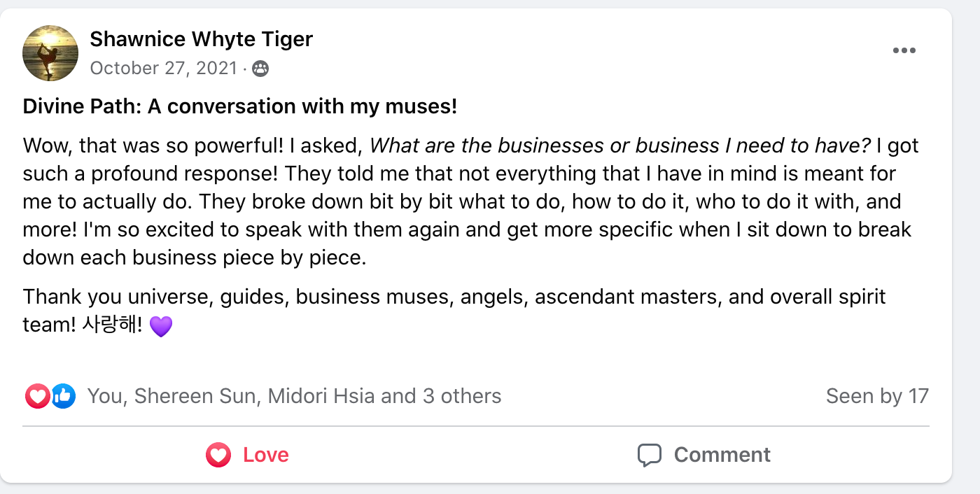Click the Comment button label
Viewport: 980px width, 494px height.
722,456
